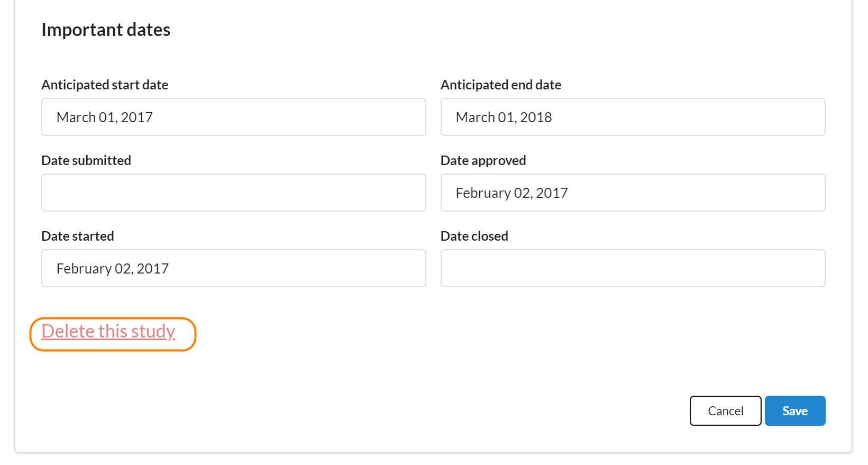Open the Anticipated end date field
Image resolution: width=868 pixels, height=465 pixels.
[x=633, y=117]
